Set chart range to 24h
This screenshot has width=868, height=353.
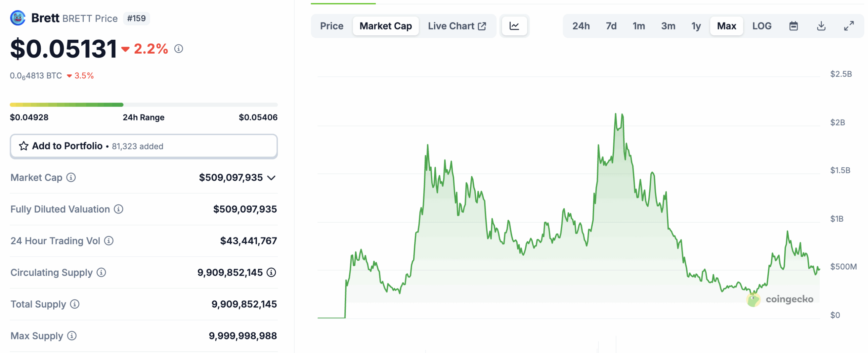581,26
